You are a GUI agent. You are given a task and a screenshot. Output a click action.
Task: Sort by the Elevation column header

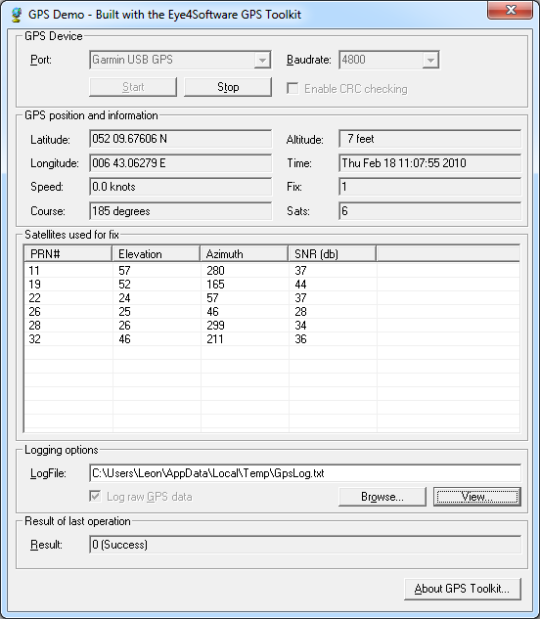click(156, 253)
